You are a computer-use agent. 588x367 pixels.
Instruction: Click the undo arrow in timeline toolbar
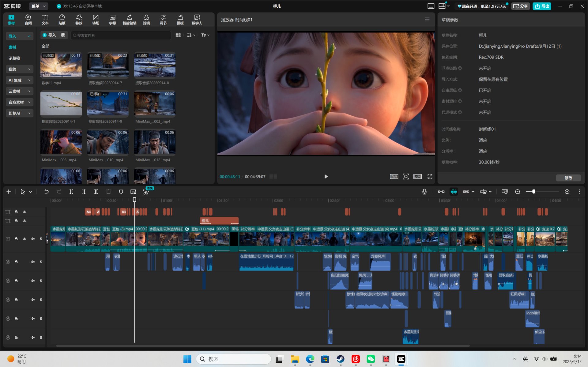pyautogui.click(x=46, y=192)
